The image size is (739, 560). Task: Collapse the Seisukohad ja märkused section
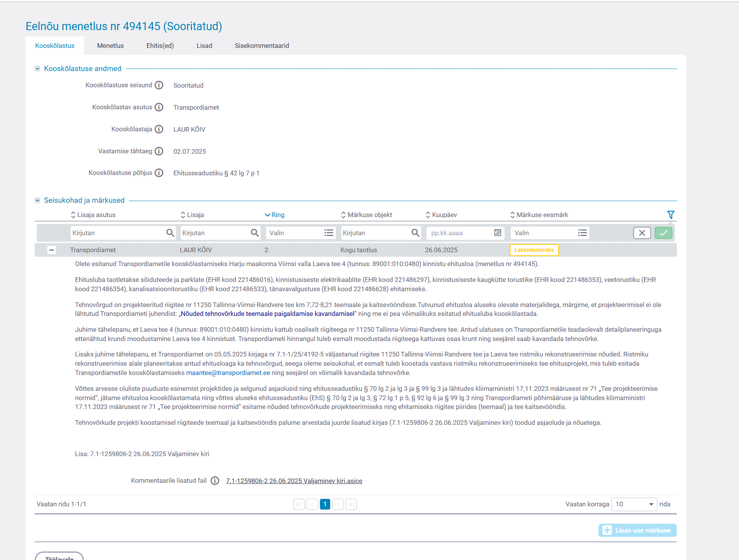pyautogui.click(x=37, y=200)
